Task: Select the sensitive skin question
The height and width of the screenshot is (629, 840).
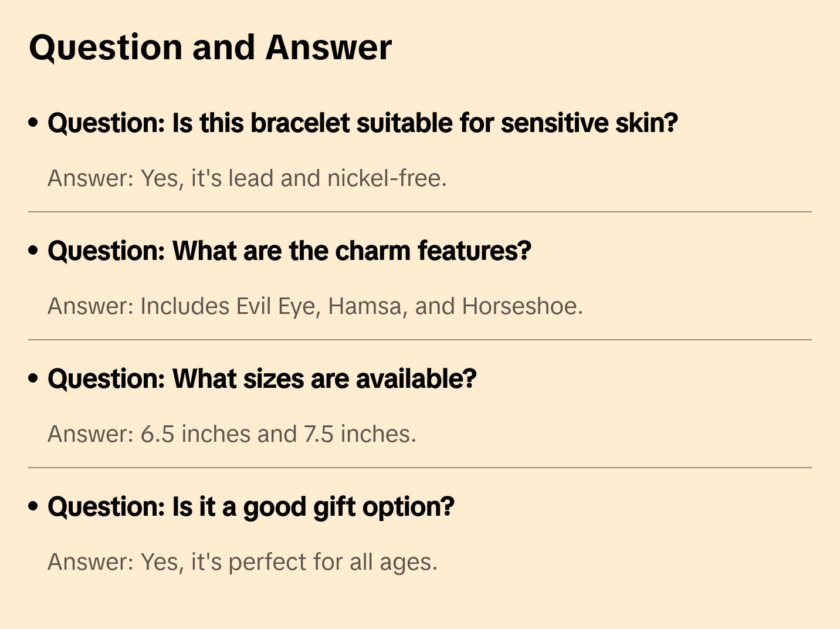Action: point(363,123)
